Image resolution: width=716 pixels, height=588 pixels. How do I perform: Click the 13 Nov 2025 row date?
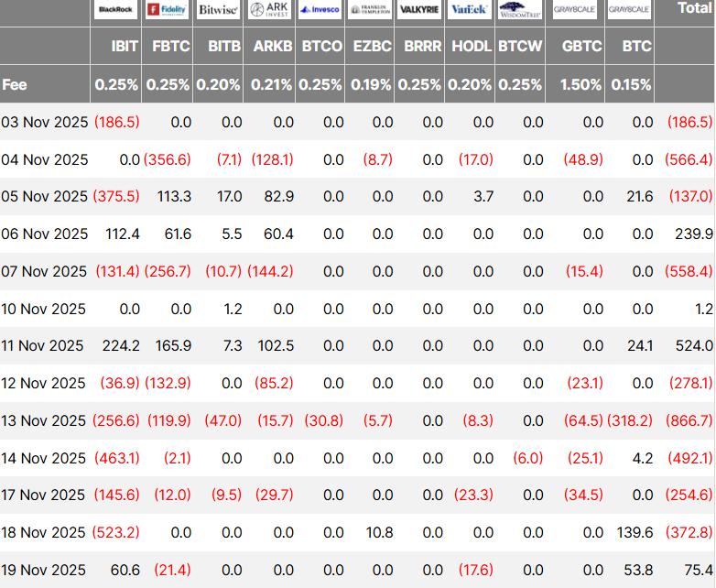[44, 420]
